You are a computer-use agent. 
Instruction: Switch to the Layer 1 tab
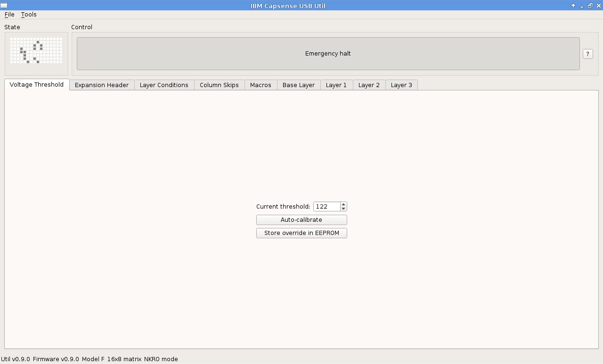tap(336, 85)
